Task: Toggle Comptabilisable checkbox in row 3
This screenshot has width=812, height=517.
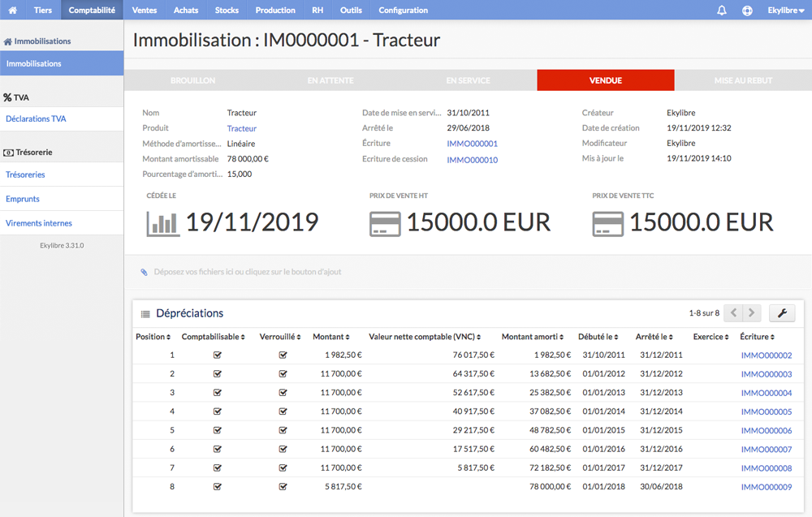Action: (218, 392)
